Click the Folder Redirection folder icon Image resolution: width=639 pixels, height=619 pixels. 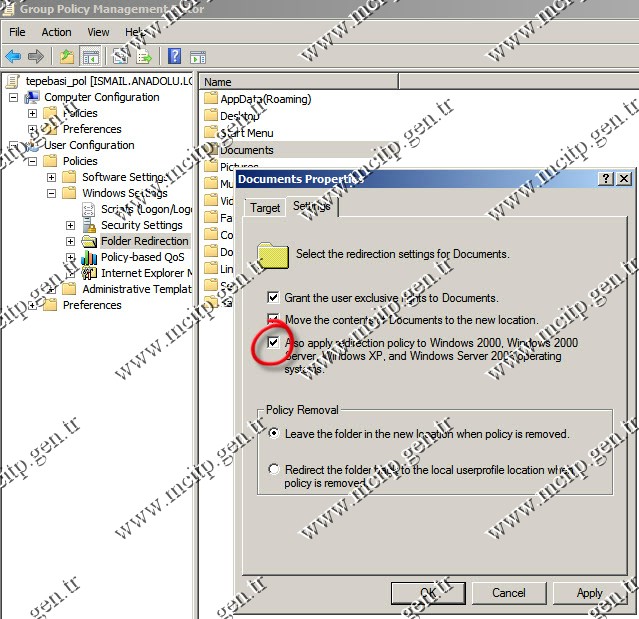coord(89,241)
